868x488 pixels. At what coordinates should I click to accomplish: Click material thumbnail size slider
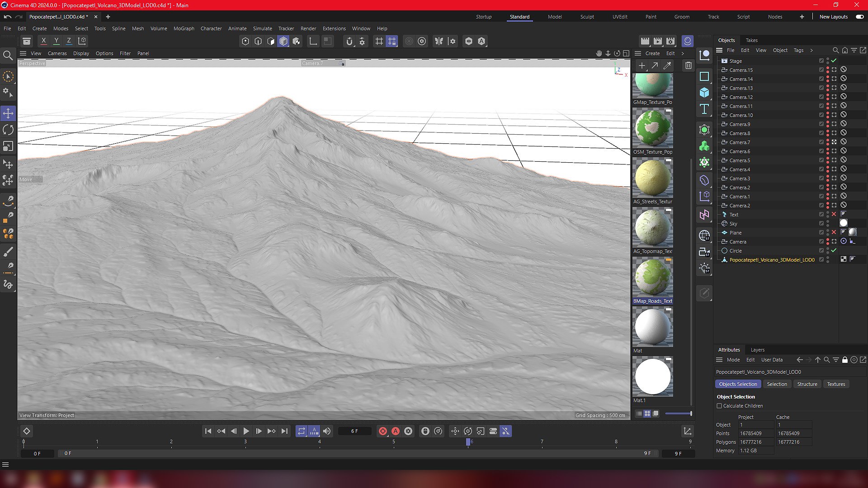[678, 413]
